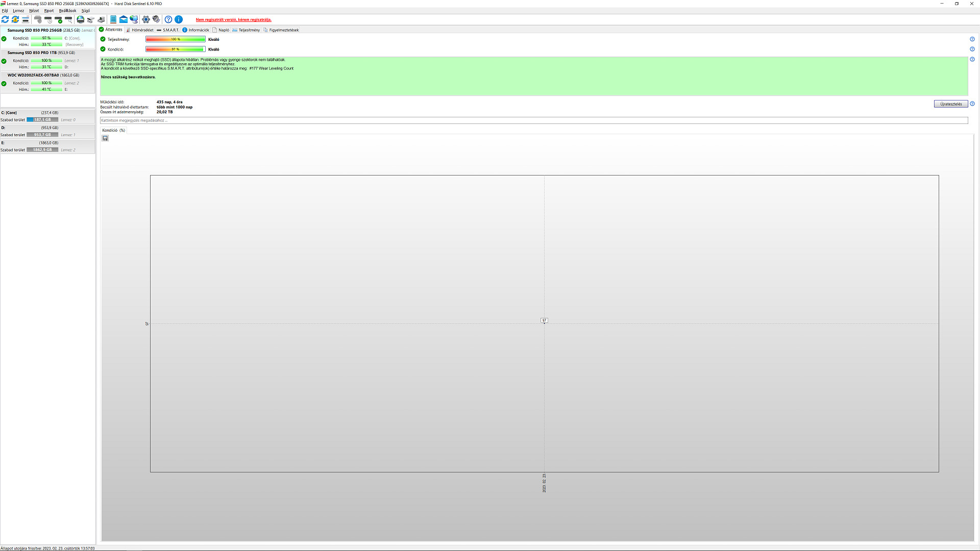The height and width of the screenshot is (551, 980).
Task: Click the envelope e-mail toolbar icon
Action: [124, 19]
